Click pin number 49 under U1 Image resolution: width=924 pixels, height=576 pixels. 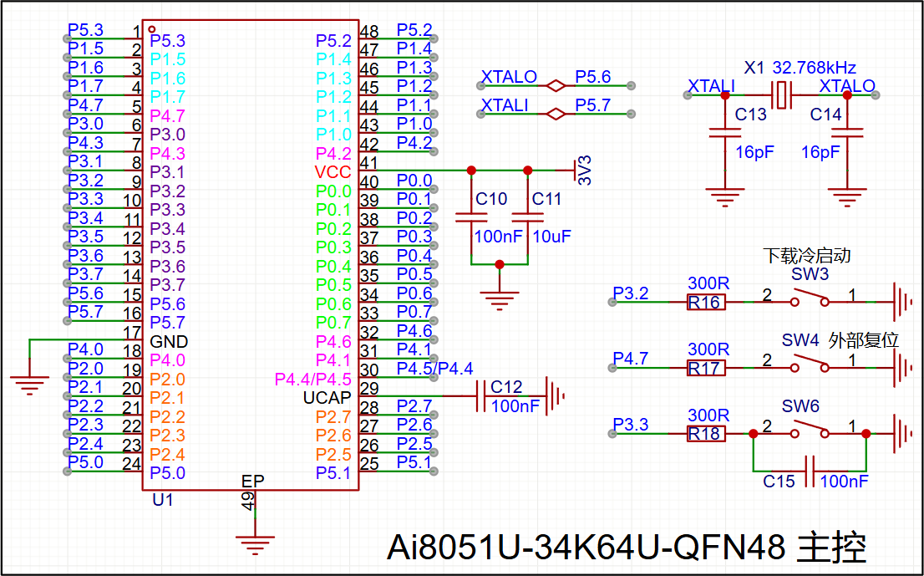(x=249, y=501)
